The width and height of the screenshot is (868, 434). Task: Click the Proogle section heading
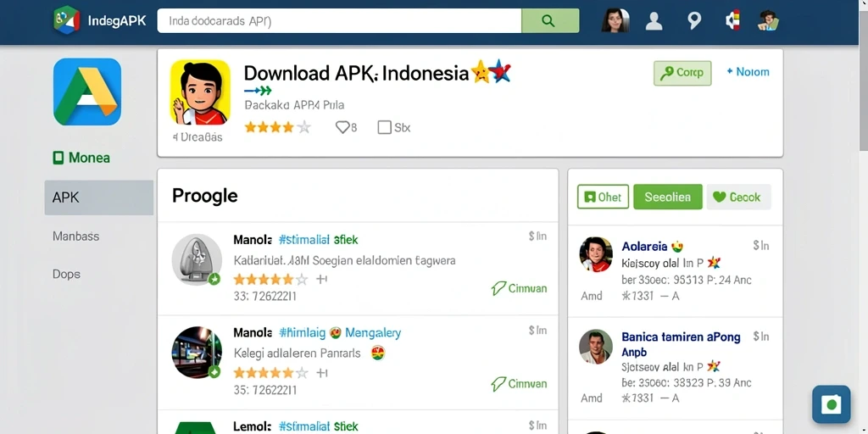[x=204, y=196]
